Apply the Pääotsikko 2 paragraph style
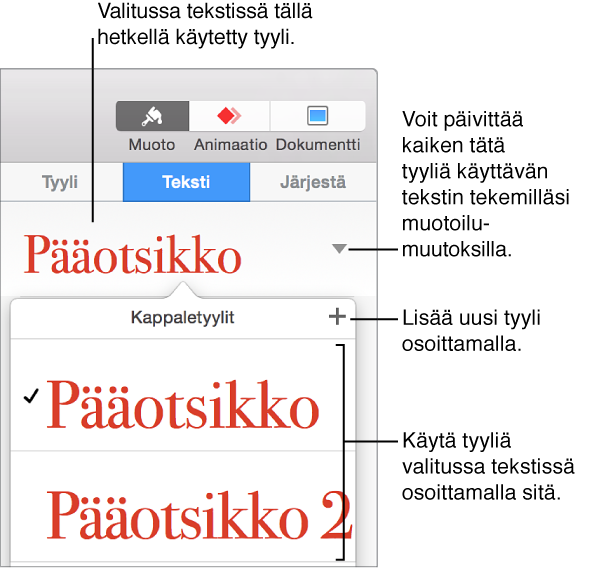Image resolution: width=590 pixels, height=570 pixels. [x=183, y=506]
